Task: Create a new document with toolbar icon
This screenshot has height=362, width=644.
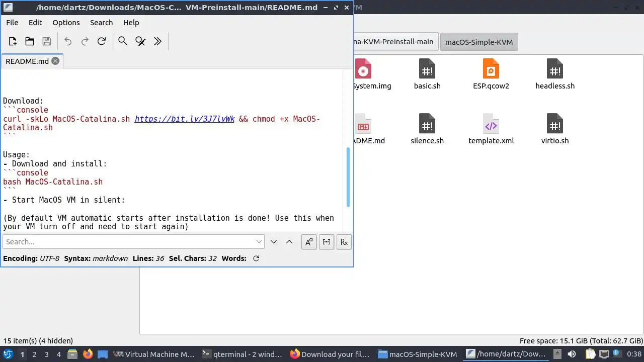Action: [13, 41]
